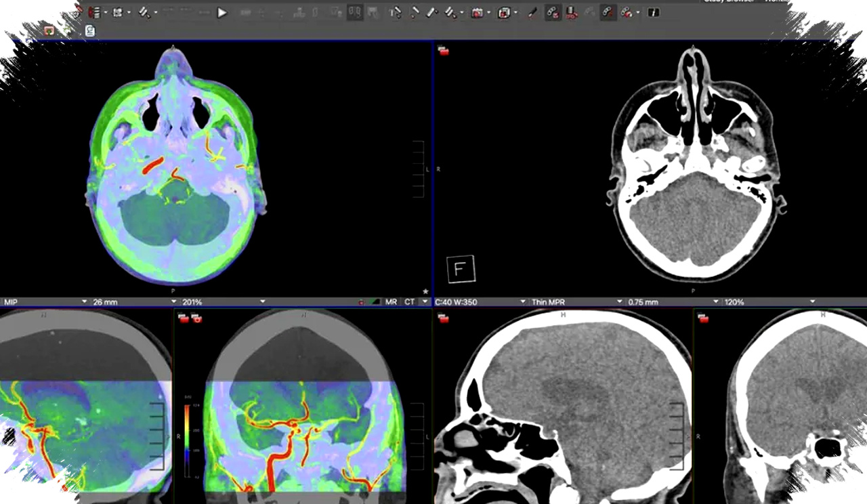Open the document report icon on second toolbar row
867x504 pixels.
[x=90, y=30]
